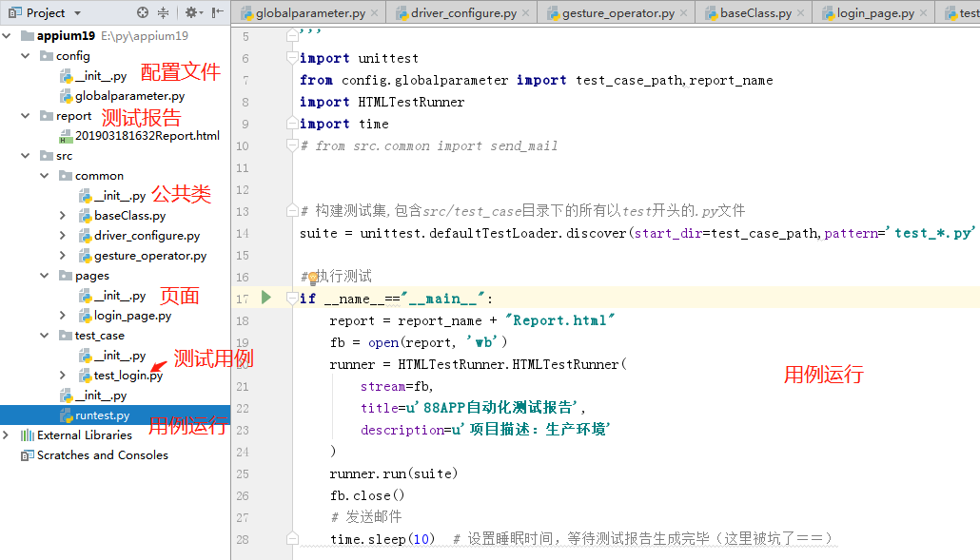The height and width of the screenshot is (560, 980).
Task: Click line number 25 in the gutter
Action: [243, 473]
